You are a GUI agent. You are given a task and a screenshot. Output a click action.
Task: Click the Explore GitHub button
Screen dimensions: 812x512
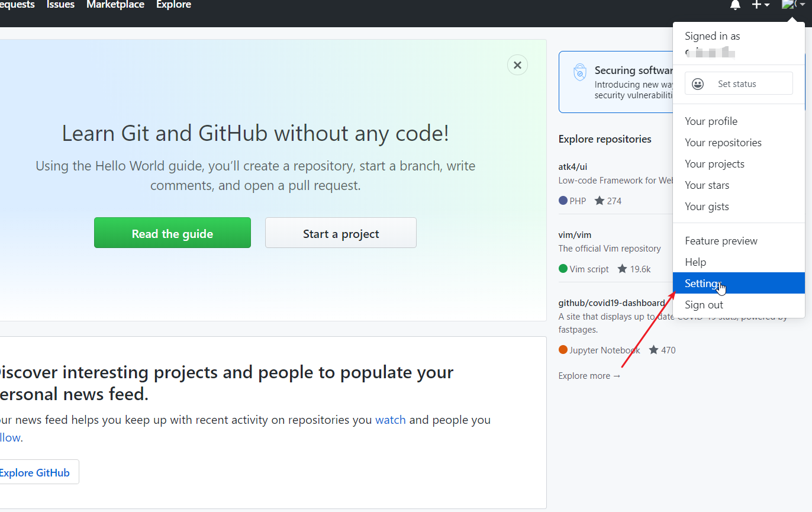click(36, 472)
